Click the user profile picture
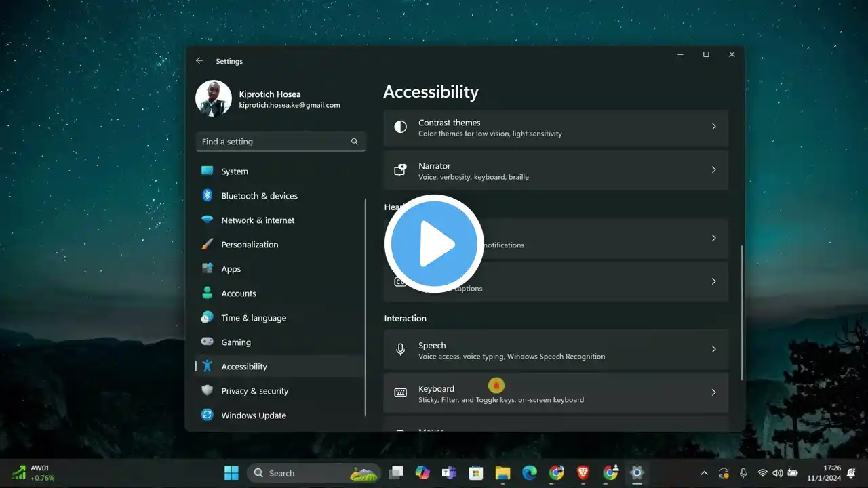 [x=214, y=99]
